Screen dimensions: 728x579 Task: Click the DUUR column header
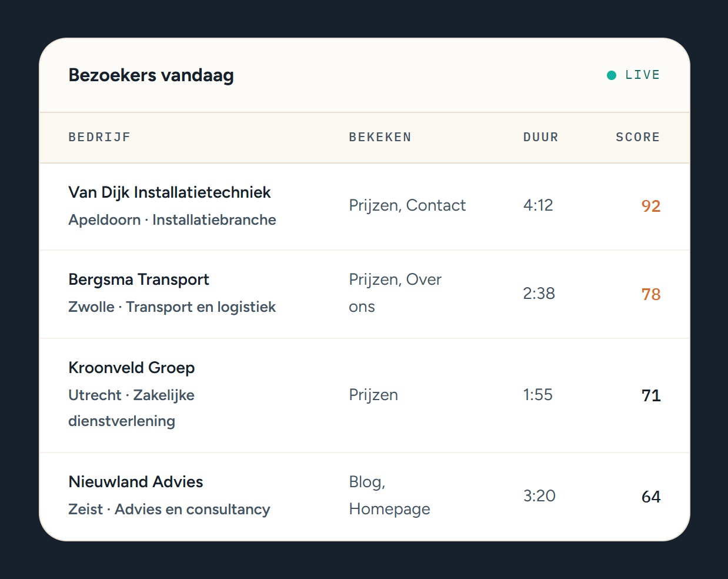tap(540, 137)
